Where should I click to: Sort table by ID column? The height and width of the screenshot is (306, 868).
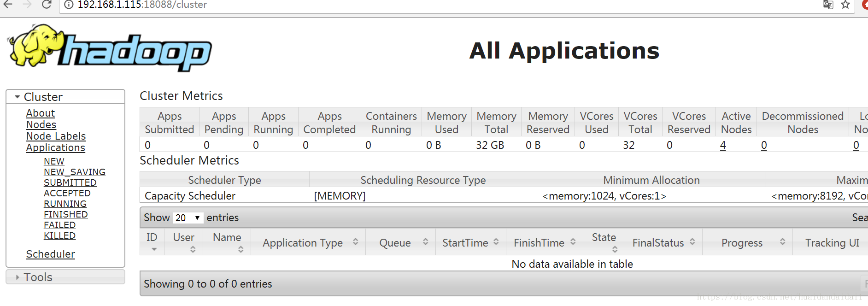(x=152, y=242)
